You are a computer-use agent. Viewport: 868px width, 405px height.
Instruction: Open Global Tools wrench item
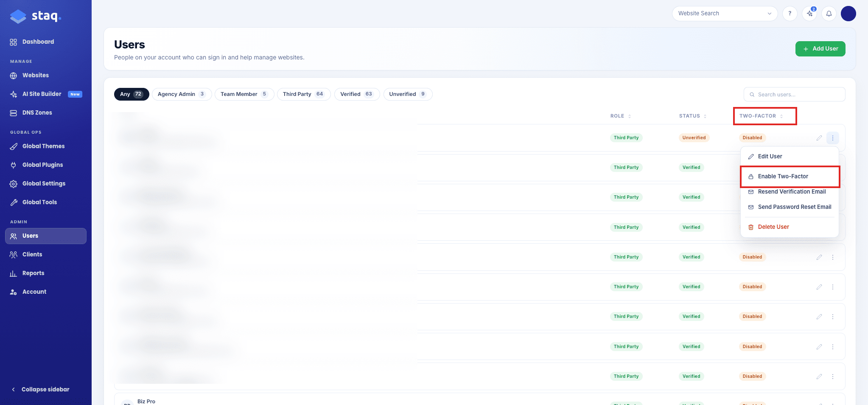pyautogui.click(x=39, y=202)
